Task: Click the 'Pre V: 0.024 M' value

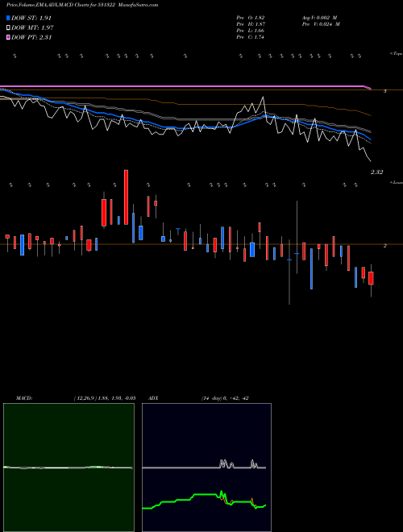Action: (x=321, y=24)
